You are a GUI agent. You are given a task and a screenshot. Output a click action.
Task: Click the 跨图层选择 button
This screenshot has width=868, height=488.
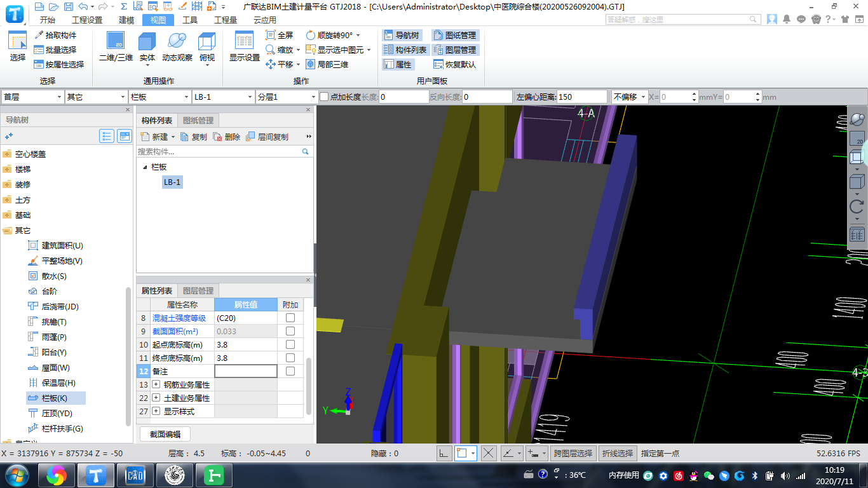coord(573,453)
